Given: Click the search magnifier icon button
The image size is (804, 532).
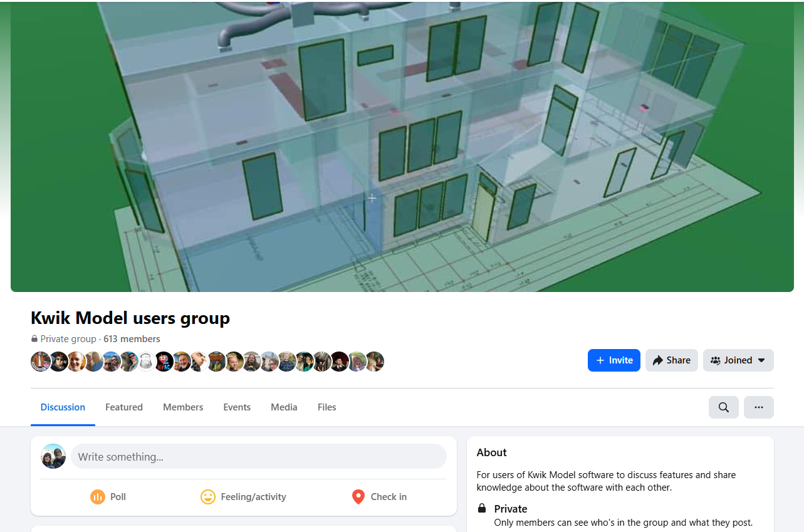Looking at the screenshot, I should (x=723, y=407).
